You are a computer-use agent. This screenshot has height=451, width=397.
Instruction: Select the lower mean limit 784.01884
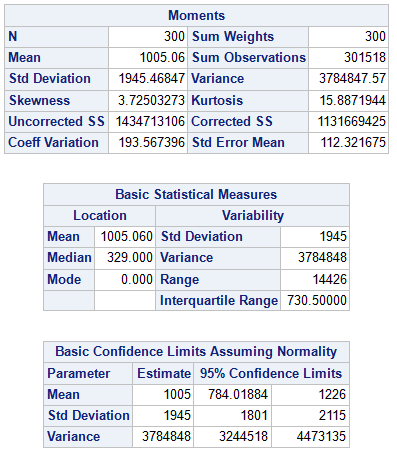[238, 394]
